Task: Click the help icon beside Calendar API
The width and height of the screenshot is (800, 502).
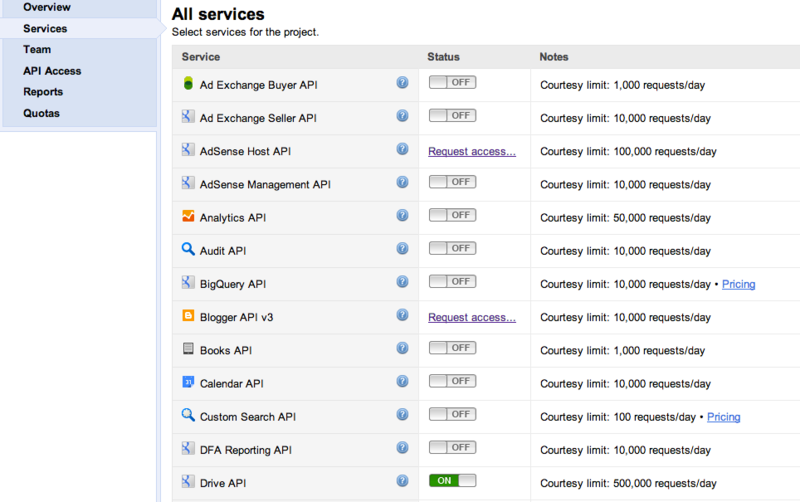Action: click(402, 381)
